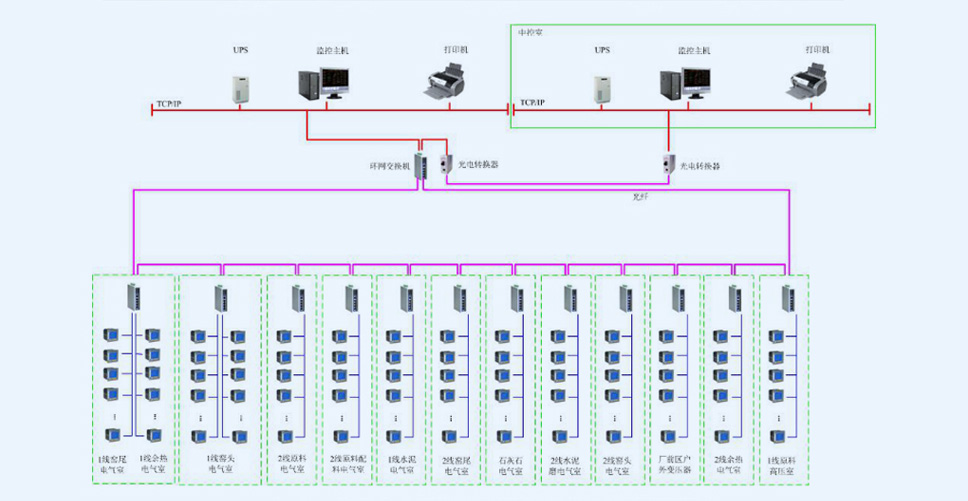The width and height of the screenshot is (968, 501).
Task: Click the 1线原料高压室 label
Action: pos(783,464)
